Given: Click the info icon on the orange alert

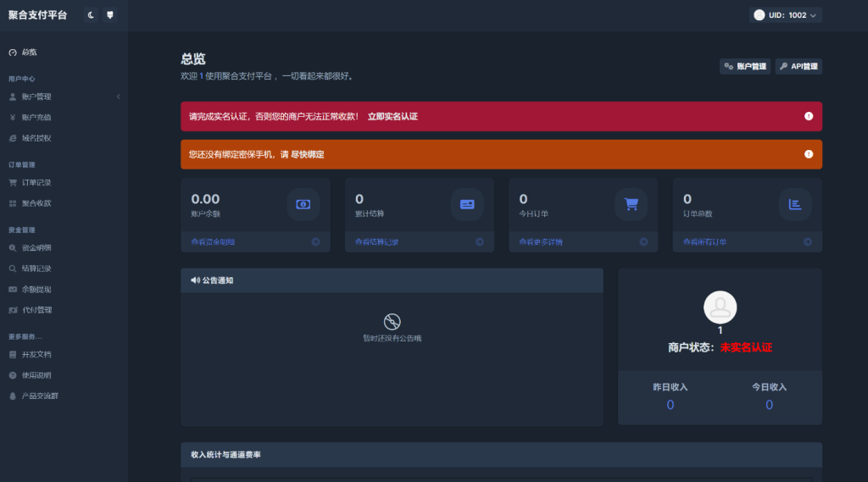Looking at the screenshot, I should tap(809, 154).
